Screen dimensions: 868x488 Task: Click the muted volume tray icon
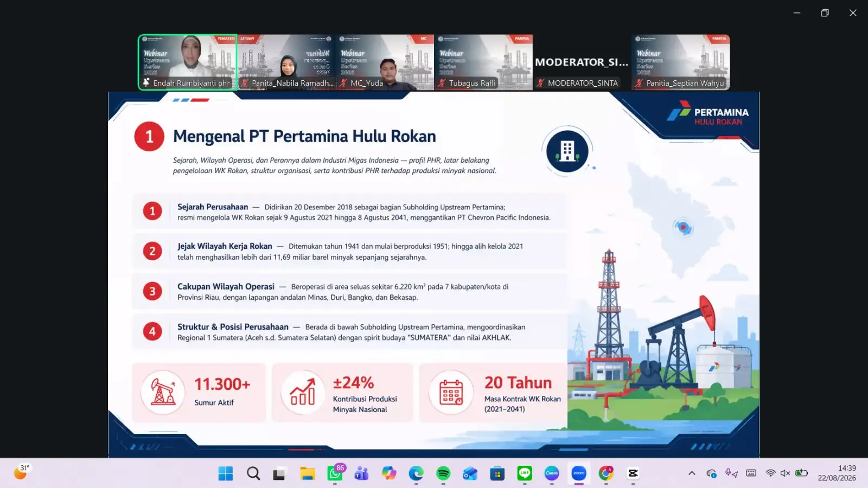pyautogui.click(x=785, y=473)
